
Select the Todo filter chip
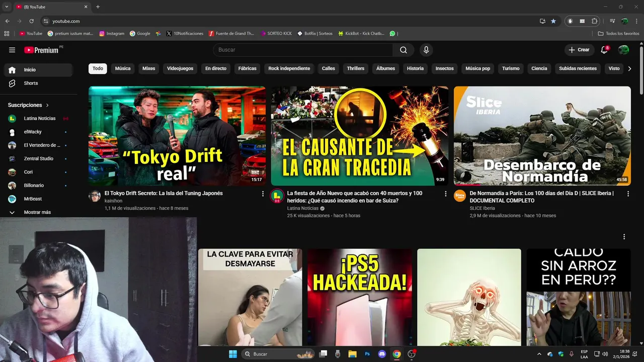tap(98, 68)
